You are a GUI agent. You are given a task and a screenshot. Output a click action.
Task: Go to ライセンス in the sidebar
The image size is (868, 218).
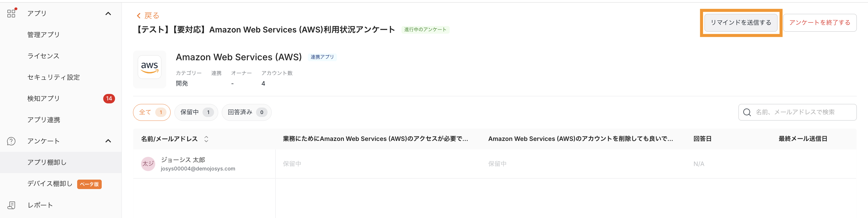click(x=43, y=56)
